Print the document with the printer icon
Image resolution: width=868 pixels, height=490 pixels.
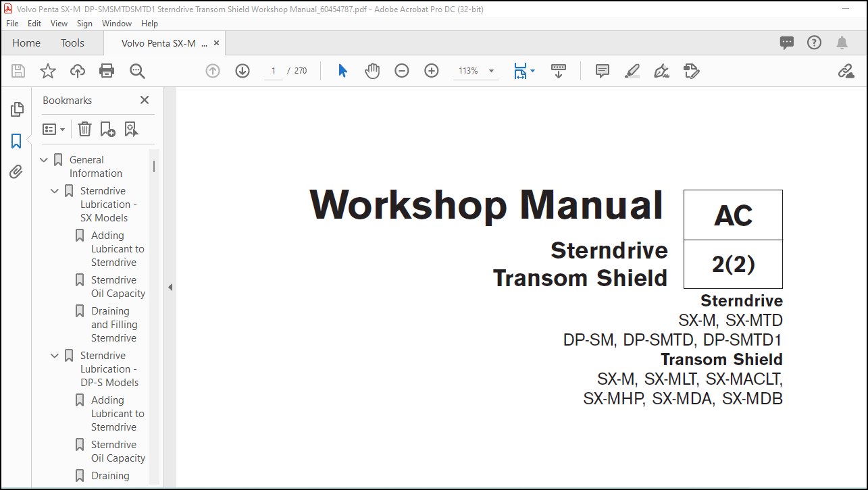[x=107, y=71]
